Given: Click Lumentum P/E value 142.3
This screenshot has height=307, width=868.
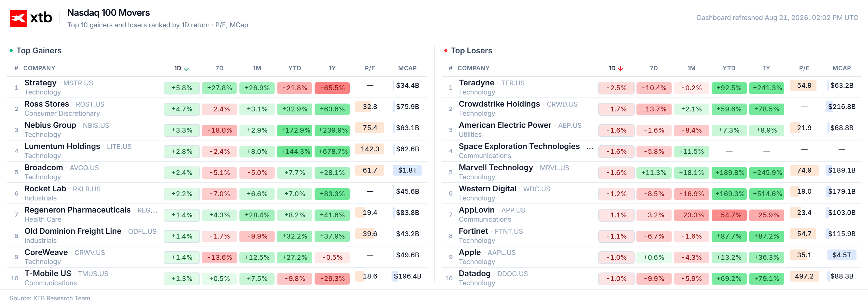Looking at the screenshot, I should (370, 149).
